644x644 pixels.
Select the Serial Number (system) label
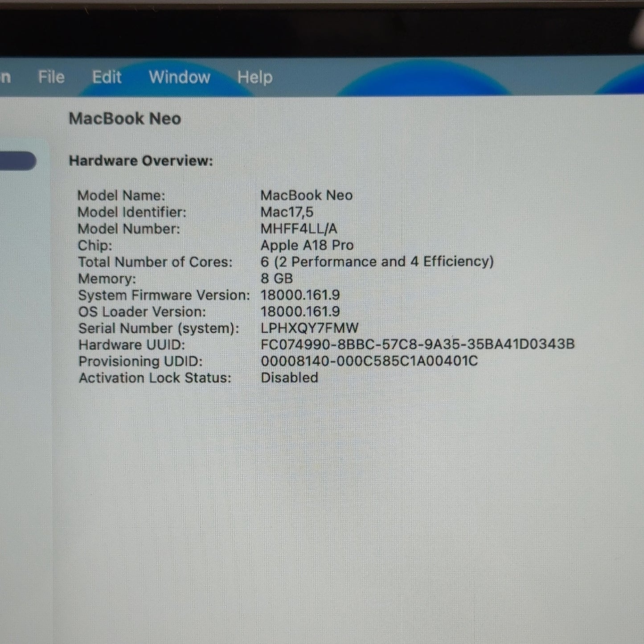coord(159,328)
